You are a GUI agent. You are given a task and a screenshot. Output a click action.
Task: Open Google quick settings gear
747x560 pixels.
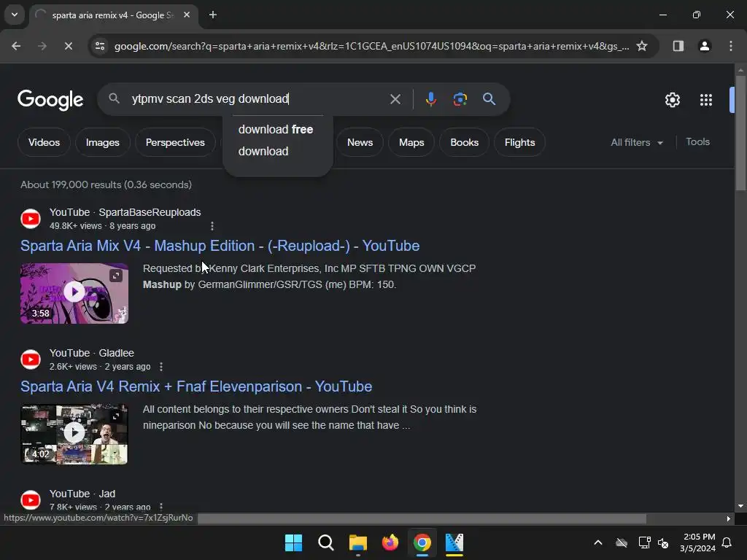click(672, 100)
